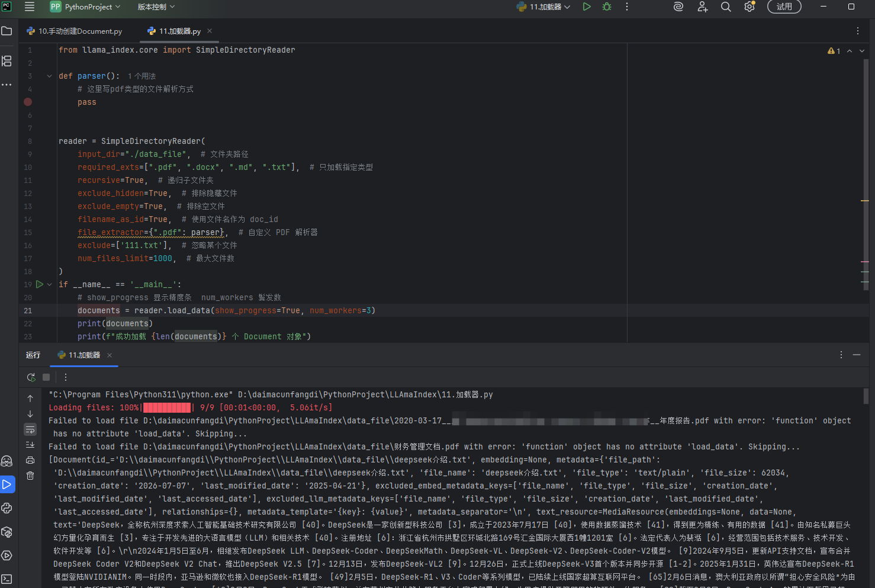Open the 版本控制 version control dropdown

156,7
